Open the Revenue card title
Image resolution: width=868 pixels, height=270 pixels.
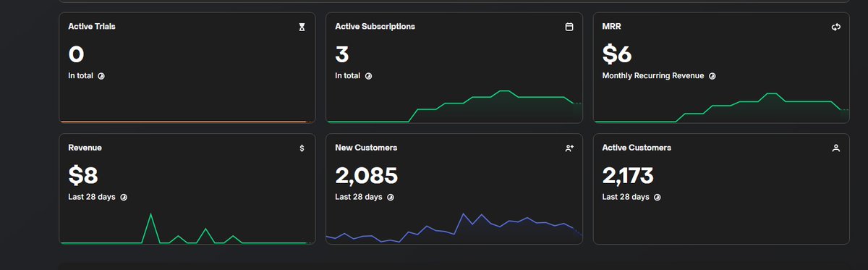(x=85, y=148)
